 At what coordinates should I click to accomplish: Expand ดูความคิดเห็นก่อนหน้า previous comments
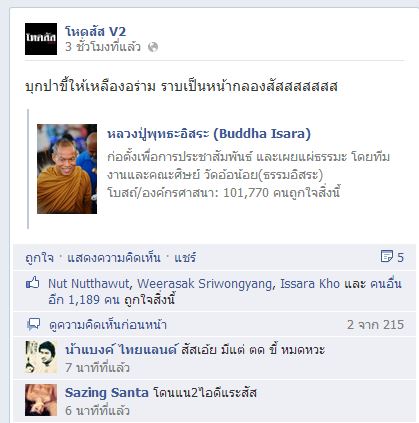click(x=108, y=325)
